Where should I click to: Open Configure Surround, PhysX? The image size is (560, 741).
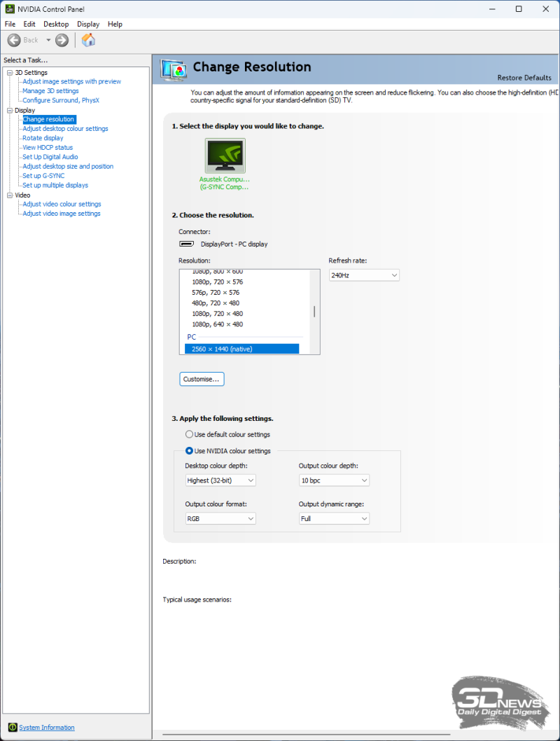tap(61, 100)
